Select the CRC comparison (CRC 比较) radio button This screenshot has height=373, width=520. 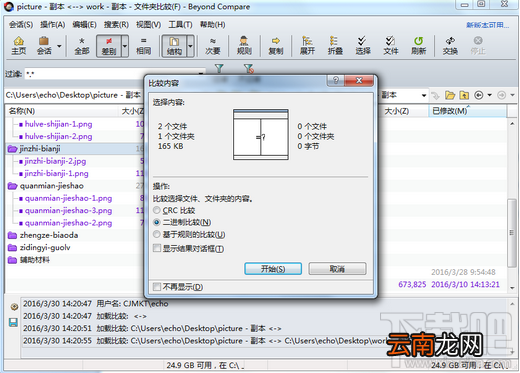pyautogui.click(x=157, y=210)
